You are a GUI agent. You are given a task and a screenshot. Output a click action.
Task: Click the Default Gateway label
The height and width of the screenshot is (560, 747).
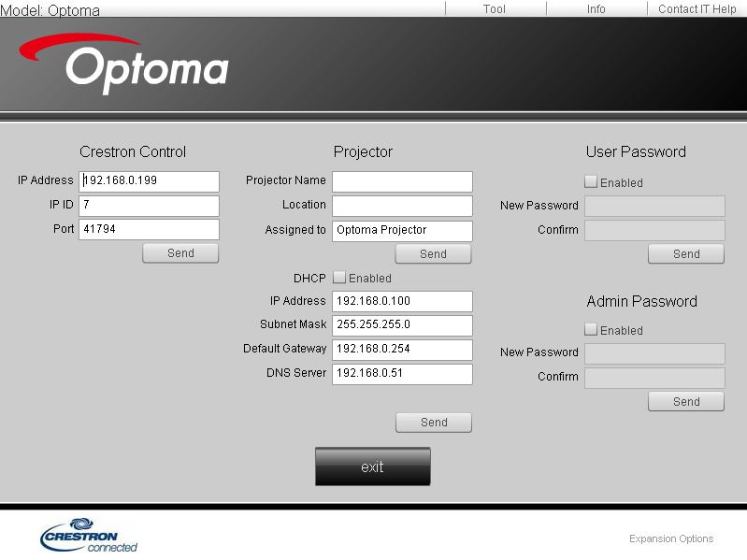[284, 349]
